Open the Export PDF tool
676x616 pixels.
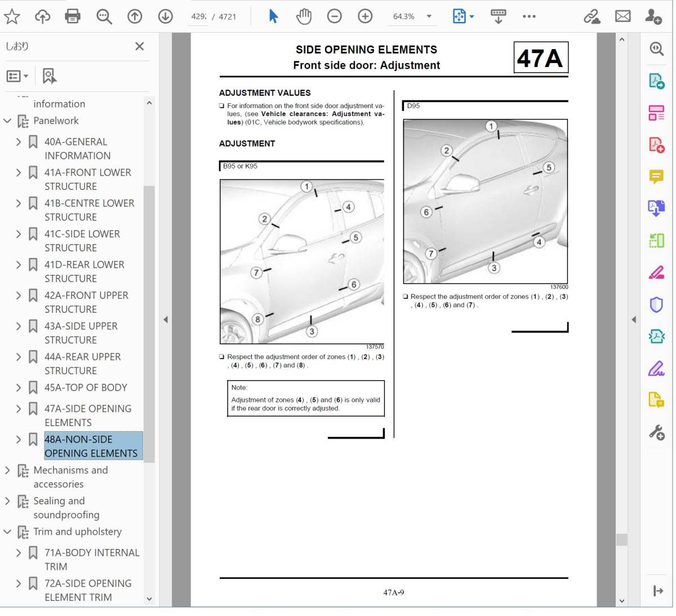tap(656, 81)
